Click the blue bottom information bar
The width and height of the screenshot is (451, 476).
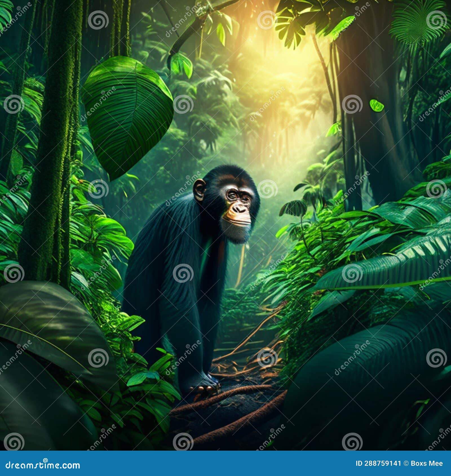[225, 464]
